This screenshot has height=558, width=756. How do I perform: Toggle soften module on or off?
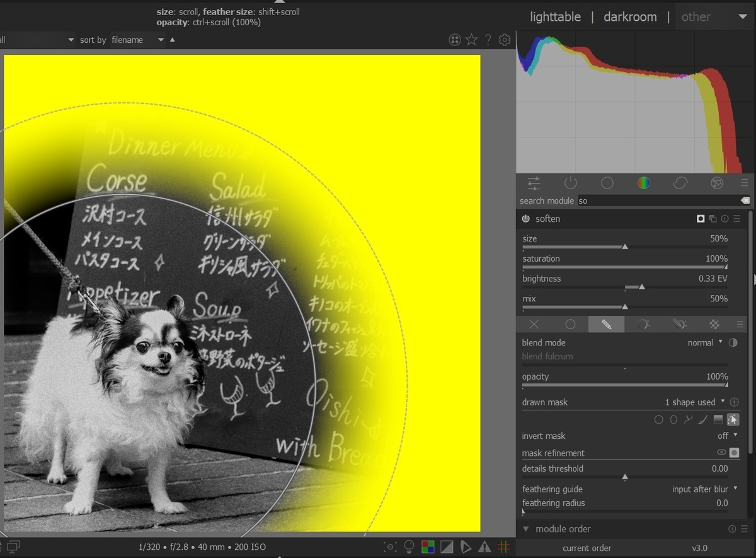[x=526, y=219]
